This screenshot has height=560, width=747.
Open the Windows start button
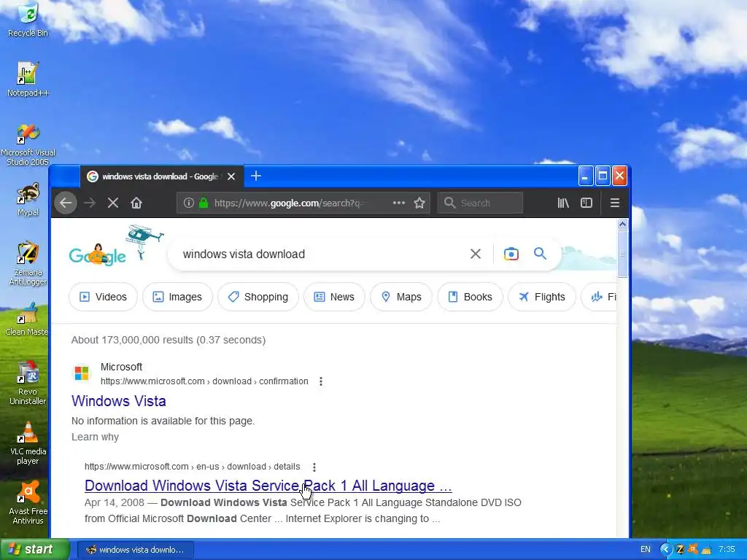pyautogui.click(x=35, y=549)
